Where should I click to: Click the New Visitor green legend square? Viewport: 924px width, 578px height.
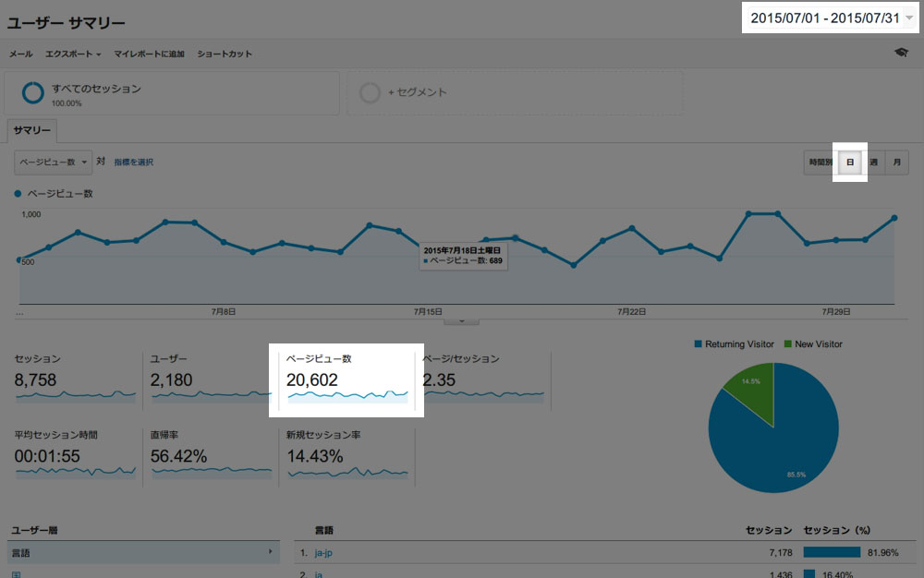[788, 343]
